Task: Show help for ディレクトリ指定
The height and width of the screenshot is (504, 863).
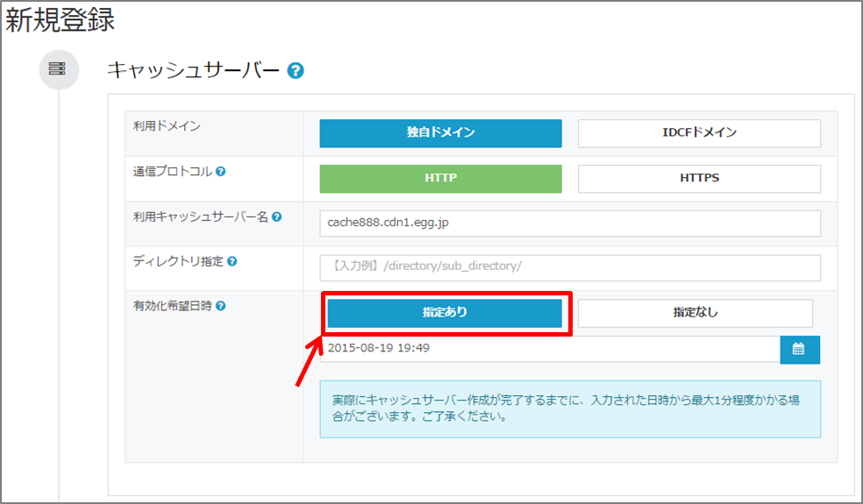Action: pyautogui.click(x=232, y=261)
